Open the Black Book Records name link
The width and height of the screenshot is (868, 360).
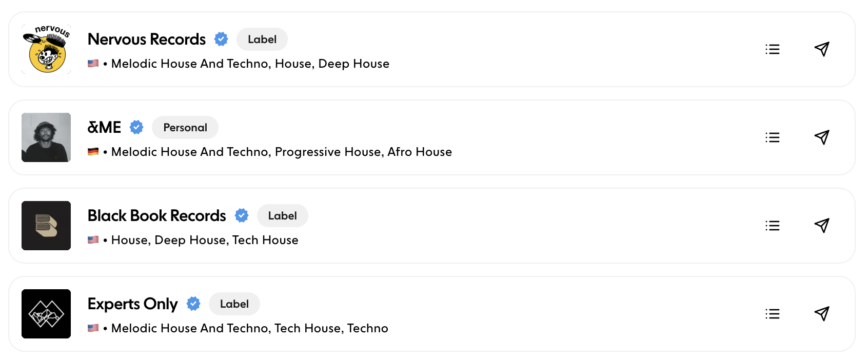tap(157, 216)
